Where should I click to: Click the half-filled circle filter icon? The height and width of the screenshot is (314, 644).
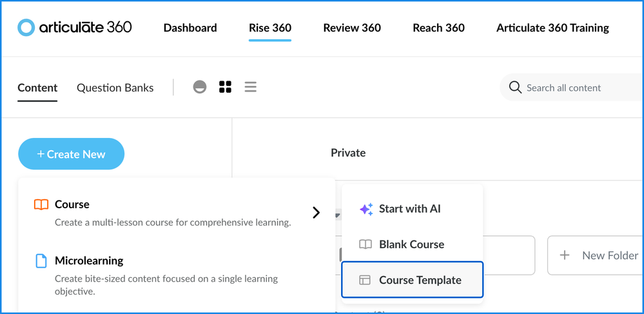200,87
